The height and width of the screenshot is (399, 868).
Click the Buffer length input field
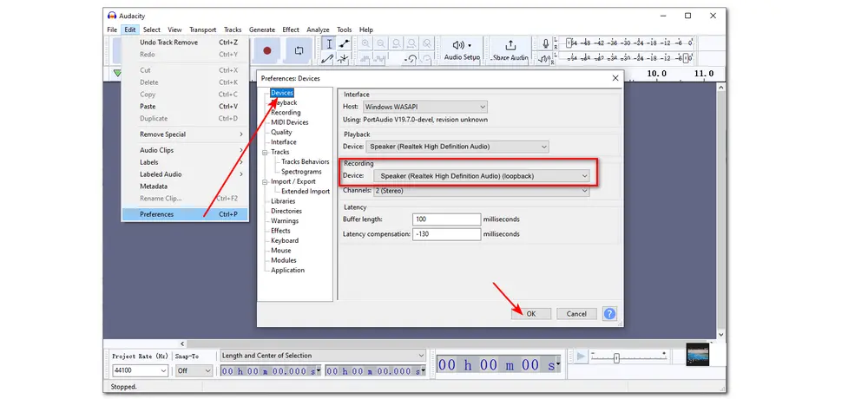(446, 219)
